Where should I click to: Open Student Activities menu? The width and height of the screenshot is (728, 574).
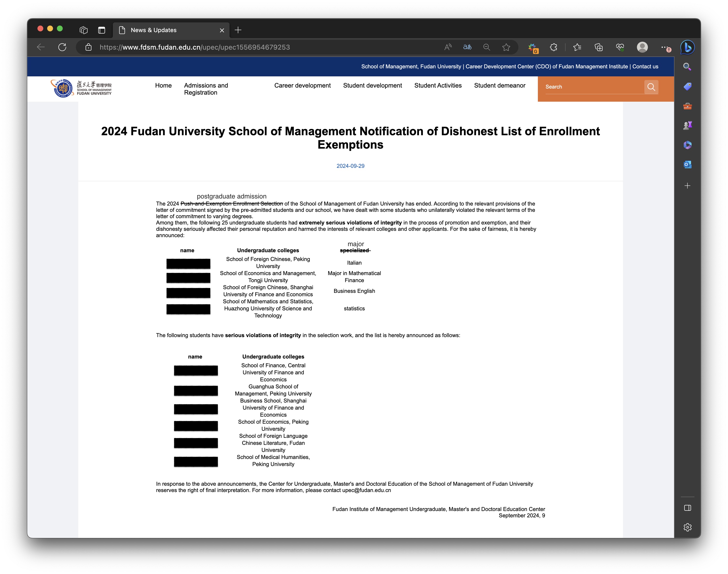point(438,85)
